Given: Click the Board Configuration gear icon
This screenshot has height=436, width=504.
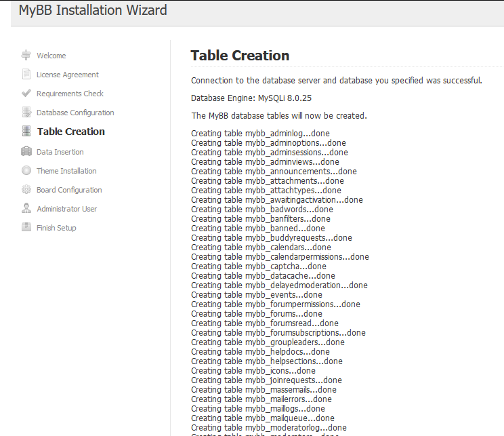Looking at the screenshot, I should (26, 190).
